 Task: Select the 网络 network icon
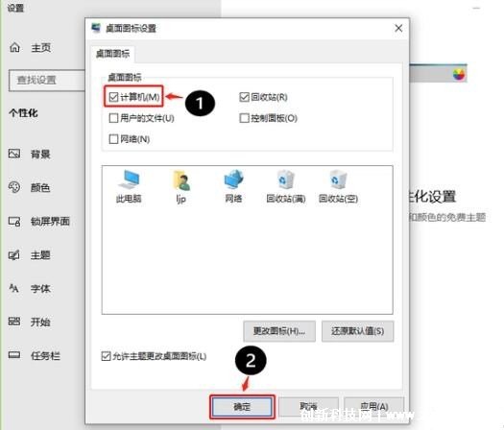pyautogui.click(x=233, y=187)
